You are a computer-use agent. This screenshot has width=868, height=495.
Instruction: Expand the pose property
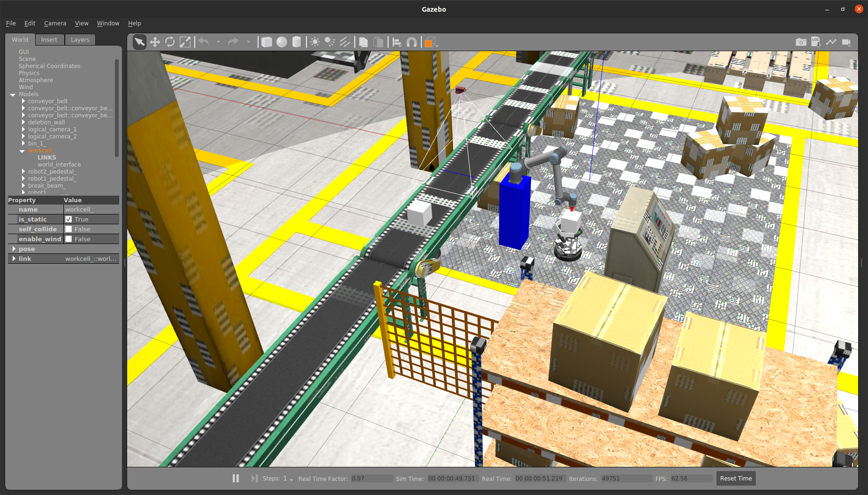pyautogui.click(x=14, y=249)
